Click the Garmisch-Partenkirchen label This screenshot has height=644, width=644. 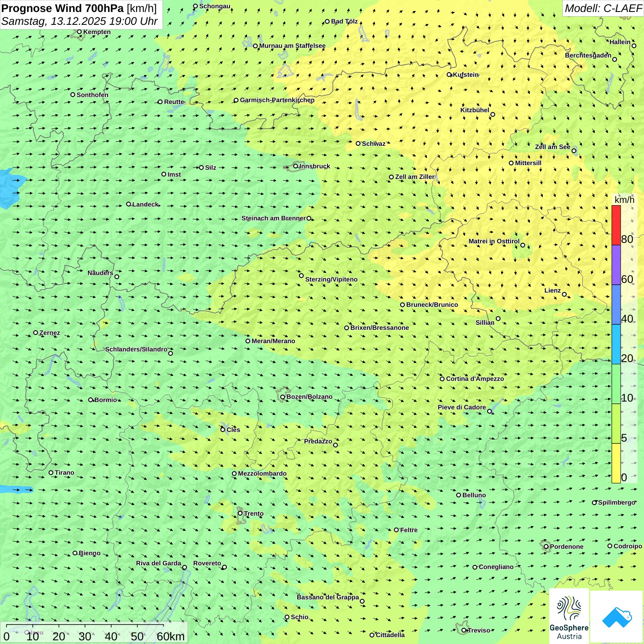277,100
